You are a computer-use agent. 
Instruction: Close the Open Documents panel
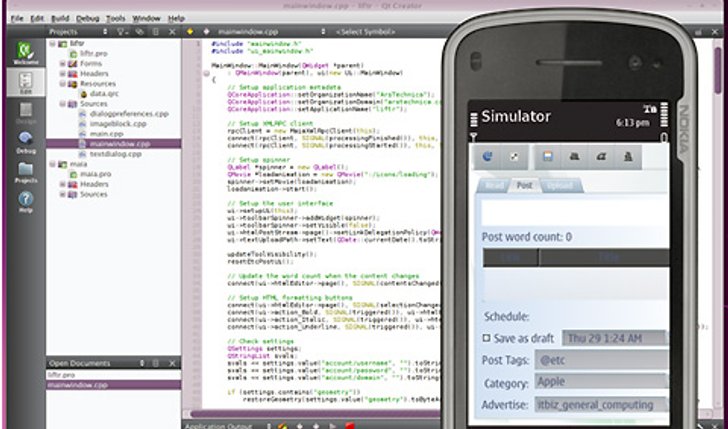172,363
